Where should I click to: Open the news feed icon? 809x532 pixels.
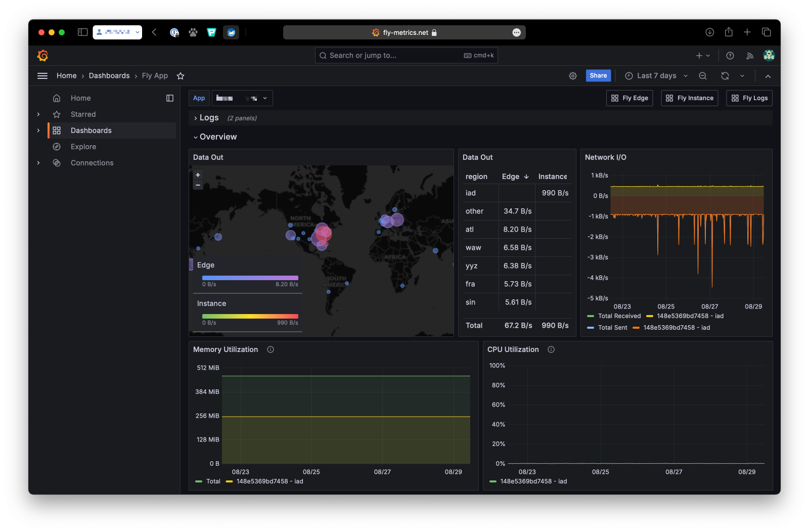750,56
